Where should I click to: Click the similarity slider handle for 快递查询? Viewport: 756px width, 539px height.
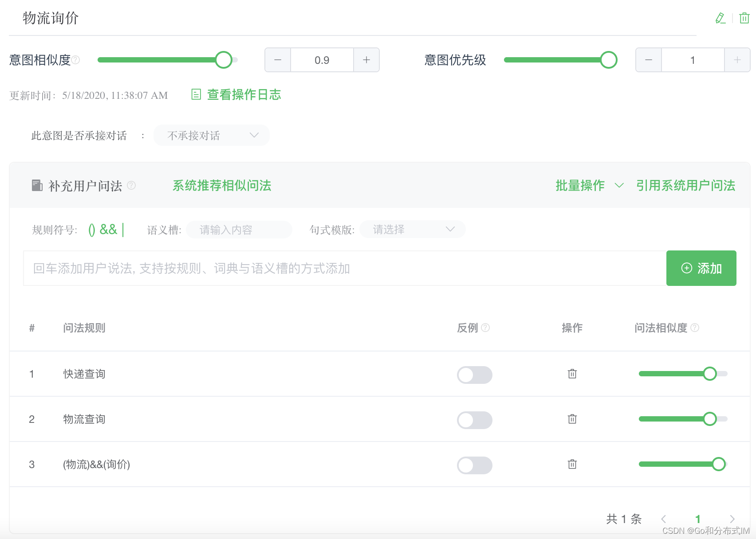[x=710, y=374]
